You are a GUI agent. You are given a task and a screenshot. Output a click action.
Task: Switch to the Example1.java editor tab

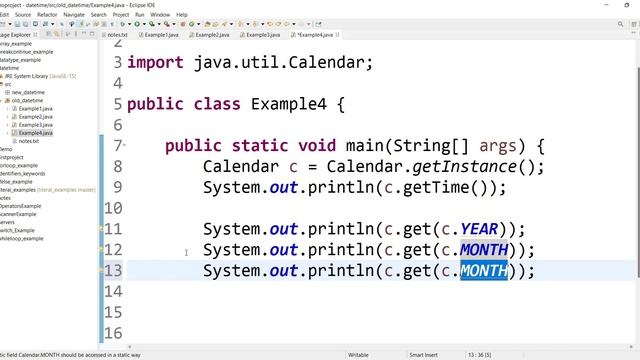point(159,35)
